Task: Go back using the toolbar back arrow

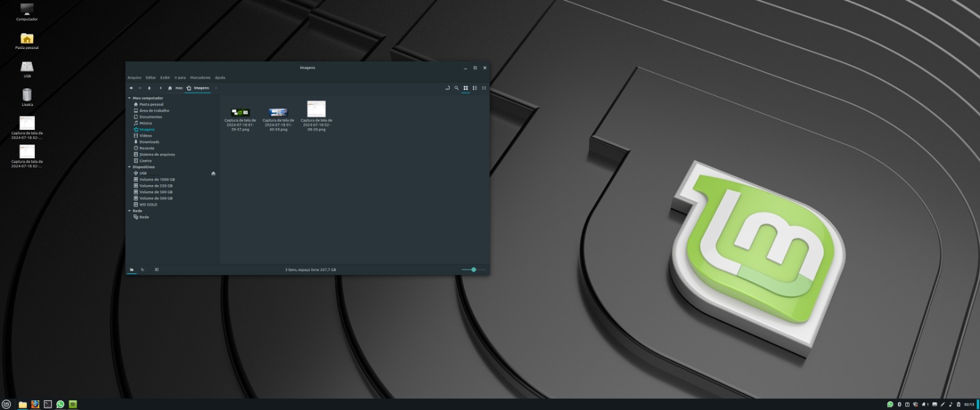Action: pos(131,88)
